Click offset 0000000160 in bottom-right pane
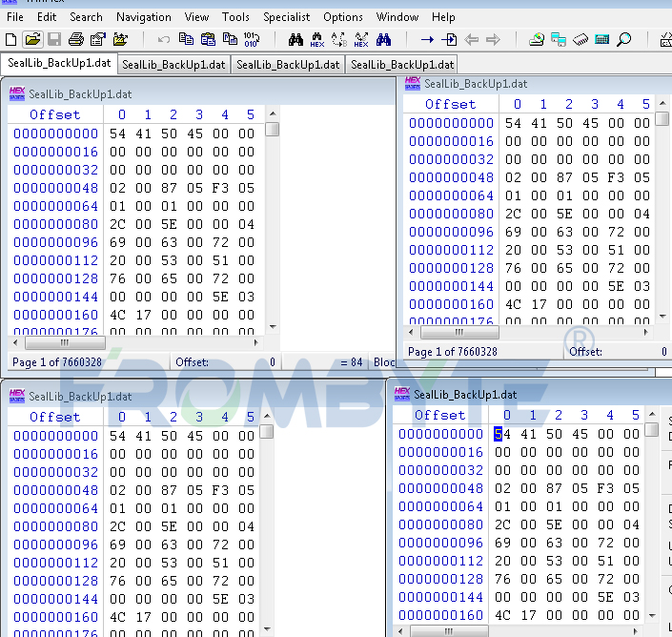The image size is (672, 637). click(440, 616)
